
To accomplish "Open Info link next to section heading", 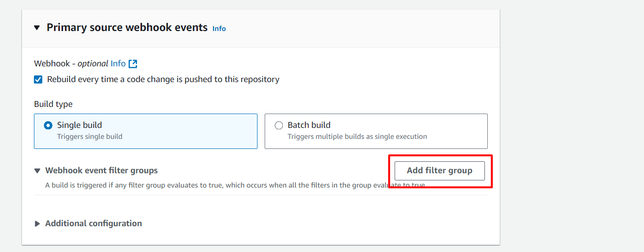I will tap(219, 29).
